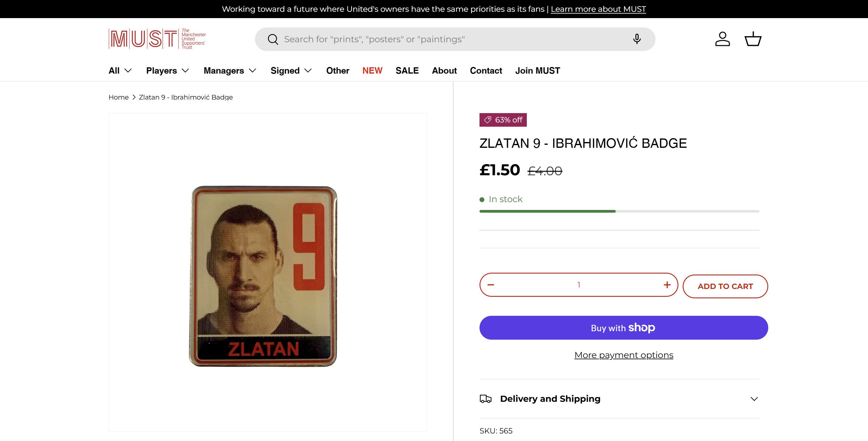
Task: Click Buy with Shop button
Action: [623, 328]
